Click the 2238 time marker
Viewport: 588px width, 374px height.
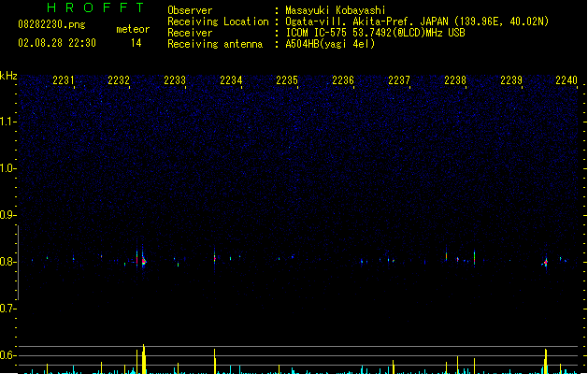click(x=455, y=80)
